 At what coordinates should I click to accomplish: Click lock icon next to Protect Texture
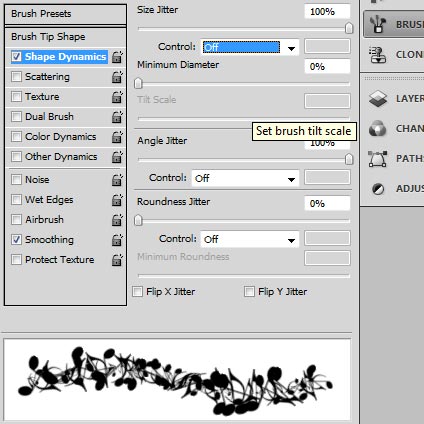(117, 260)
